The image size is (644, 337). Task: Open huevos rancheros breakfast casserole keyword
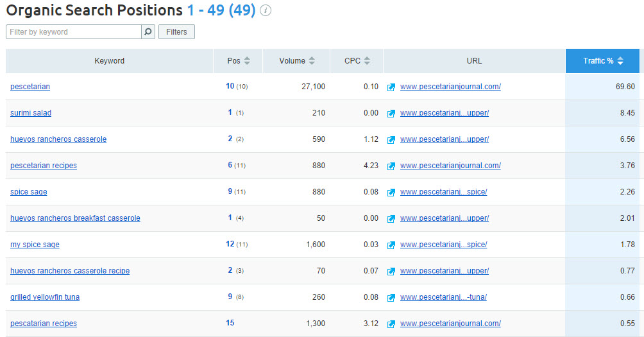75,218
